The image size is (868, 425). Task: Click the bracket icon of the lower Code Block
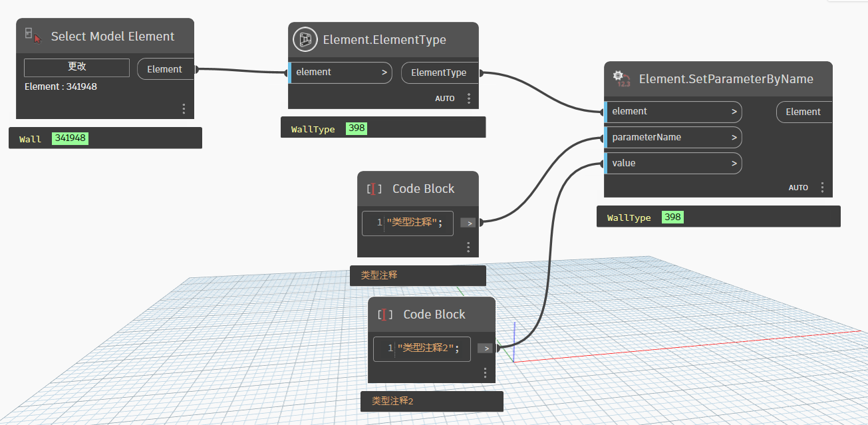(385, 315)
